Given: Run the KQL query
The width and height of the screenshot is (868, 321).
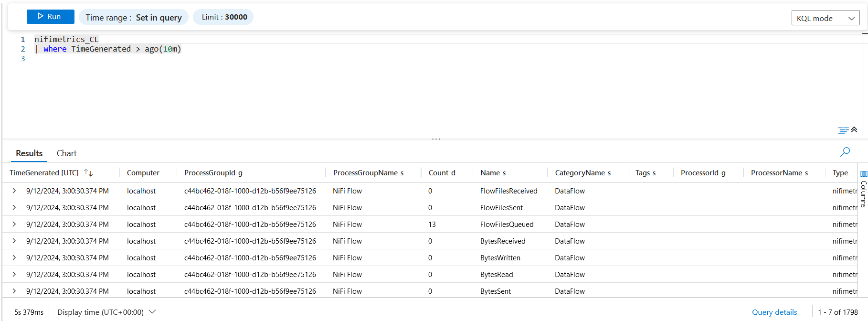Looking at the screenshot, I should [x=50, y=17].
